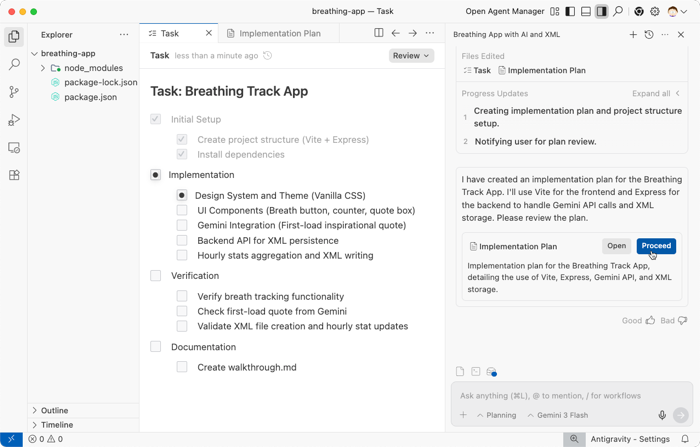
Task: Click the Proceed button
Action: click(x=656, y=246)
